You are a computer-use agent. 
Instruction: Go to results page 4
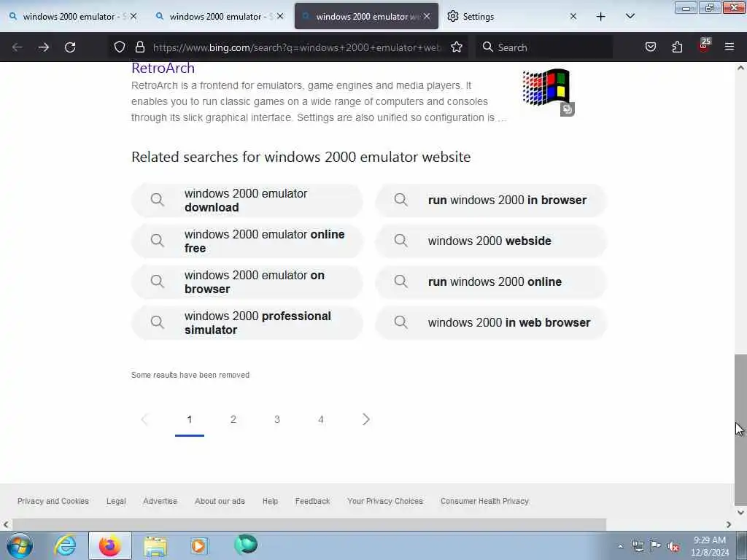pos(321,419)
